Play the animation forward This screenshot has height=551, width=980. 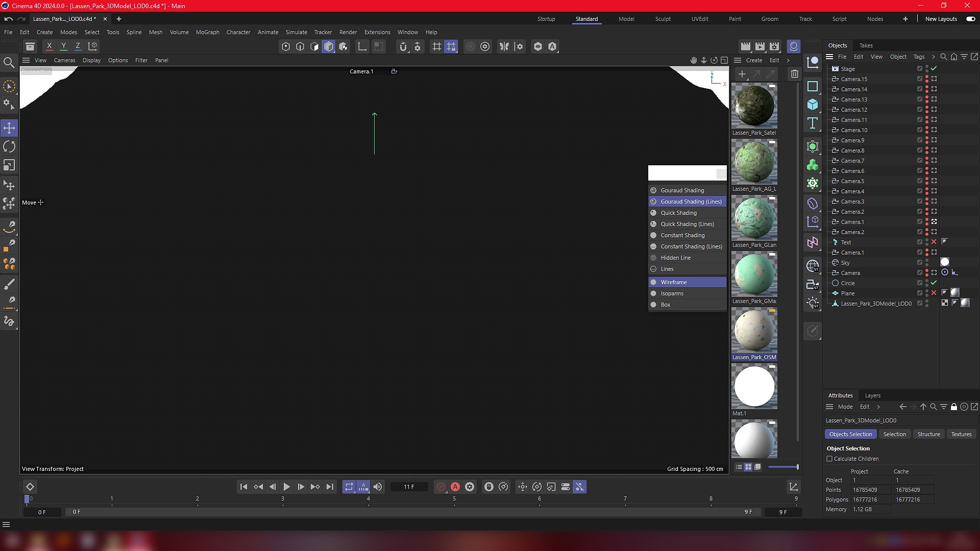286,487
